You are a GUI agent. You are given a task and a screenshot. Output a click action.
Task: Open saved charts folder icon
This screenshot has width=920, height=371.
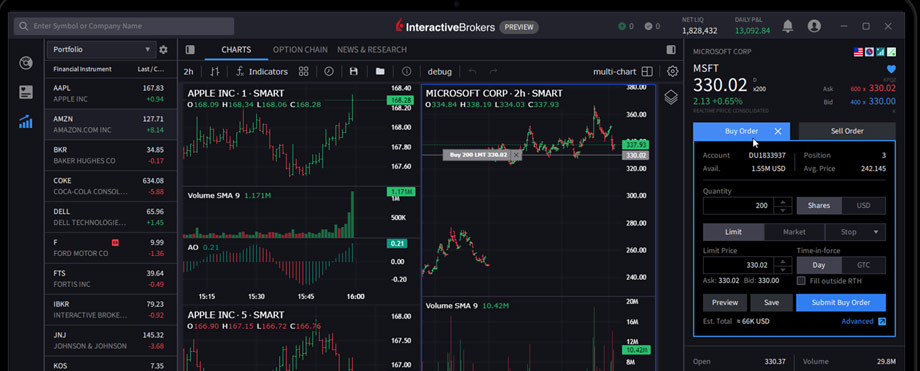[x=380, y=72]
